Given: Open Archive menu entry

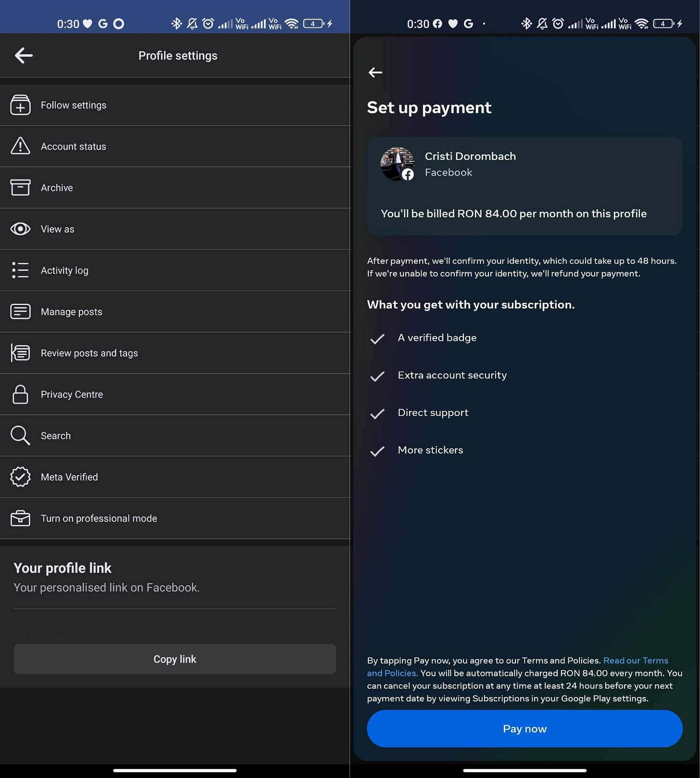Looking at the screenshot, I should [175, 188].
